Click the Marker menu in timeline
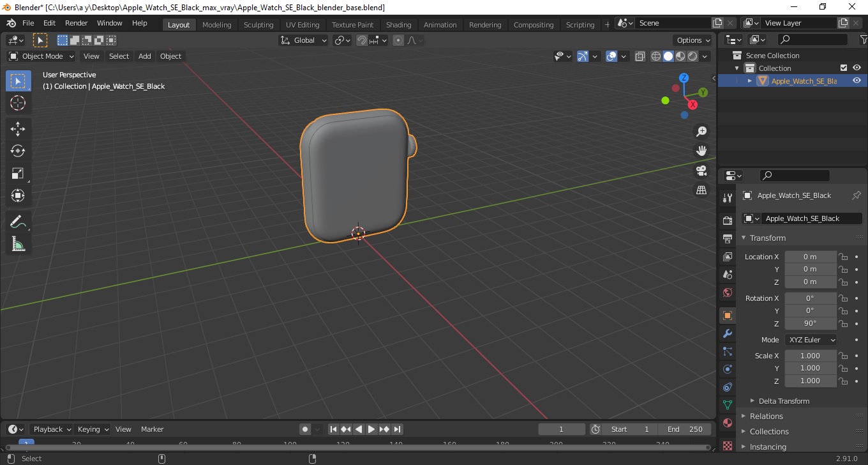The image size is (868, 465). point(153,429)
